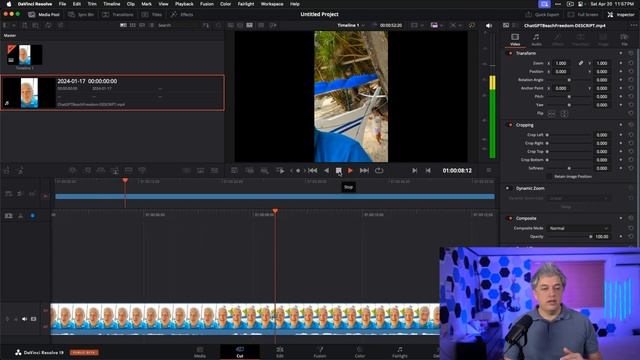Open the Media Pool panel
Screen dimensions: 640x360
[x=44, y=14]
